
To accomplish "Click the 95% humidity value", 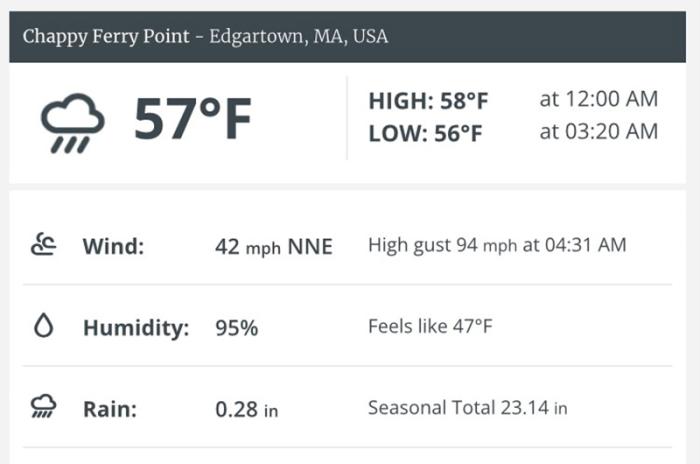I will coord(237,328).
